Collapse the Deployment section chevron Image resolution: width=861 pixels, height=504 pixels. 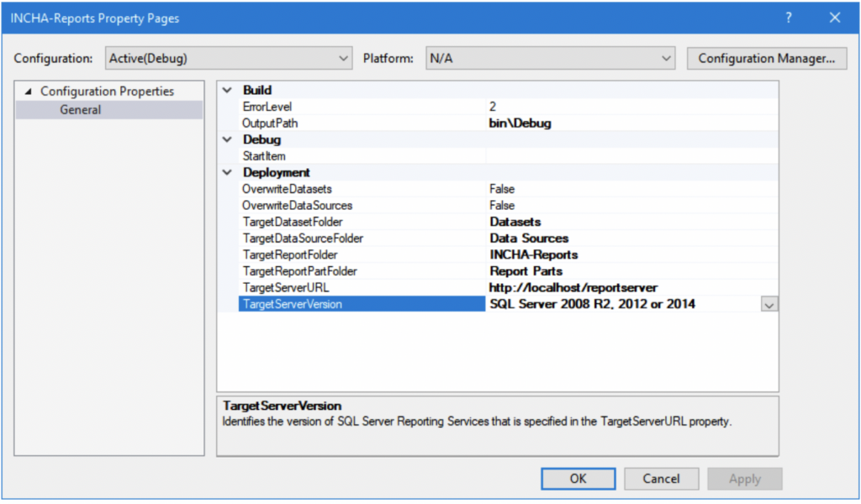[225, 172]
